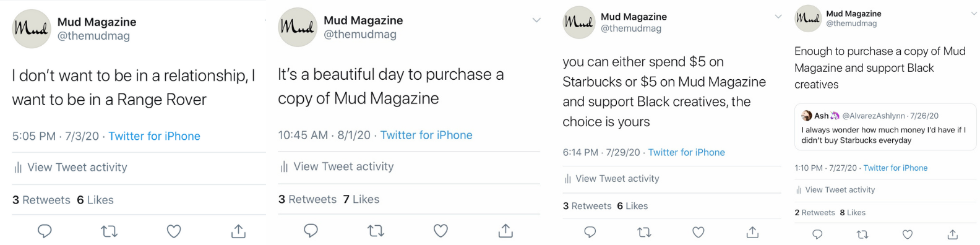Retweet the tweet posted 7/27/20
Viewport: 980px width, 245px height.
(862, 234)
